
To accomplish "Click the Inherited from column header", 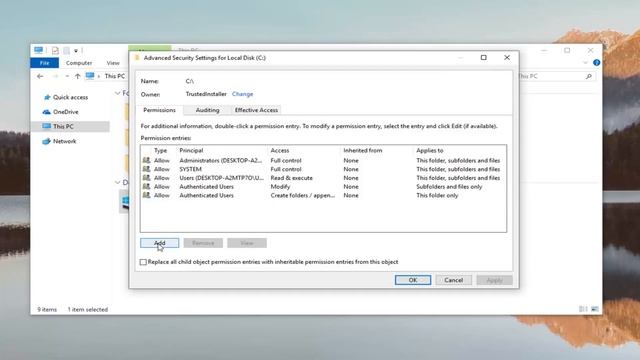I will [362, 150].
